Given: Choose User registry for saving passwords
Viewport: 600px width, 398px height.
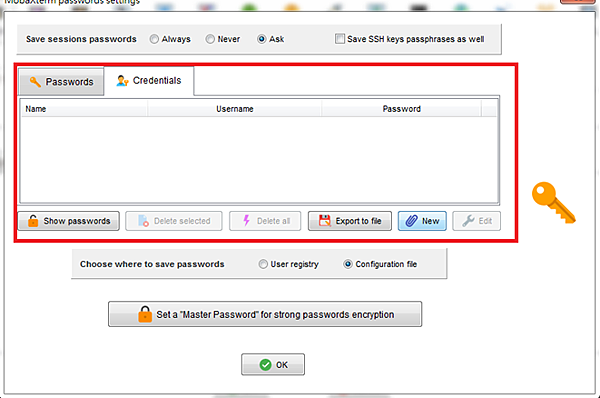Looking at the screenshot, I should [263, 264].
